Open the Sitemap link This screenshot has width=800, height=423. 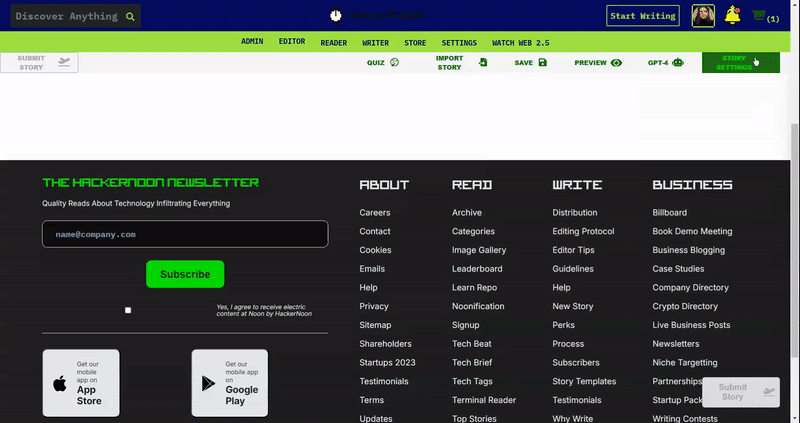pyautogui.click(x=375, y=325)
